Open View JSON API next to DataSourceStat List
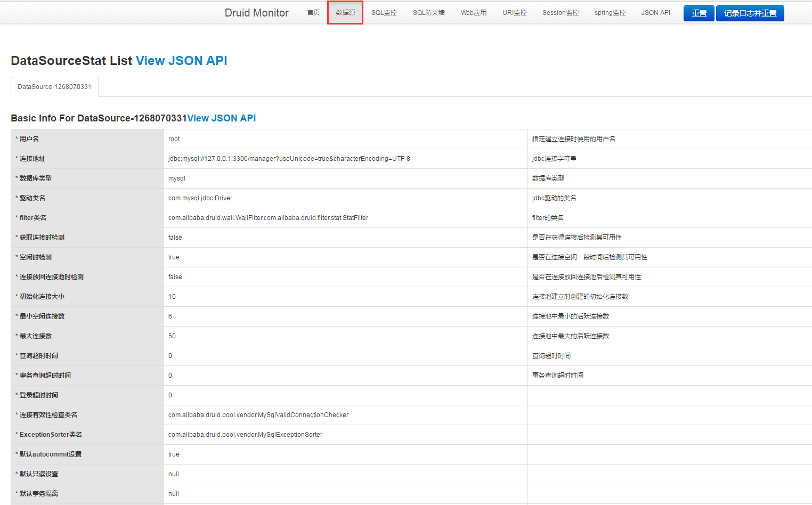This screenshot has height=505, width=812. [181, 60]
